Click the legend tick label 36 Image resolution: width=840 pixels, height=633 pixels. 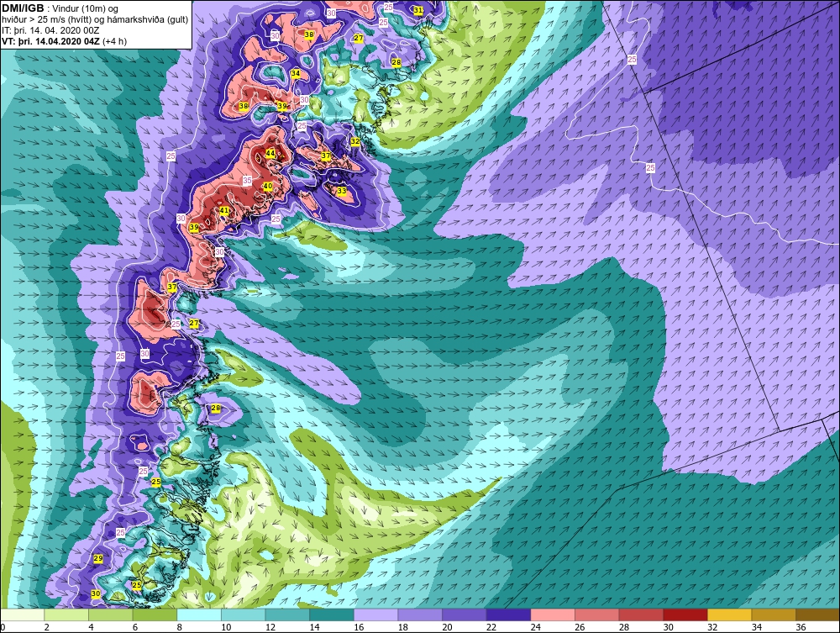(x=801, y=627)
